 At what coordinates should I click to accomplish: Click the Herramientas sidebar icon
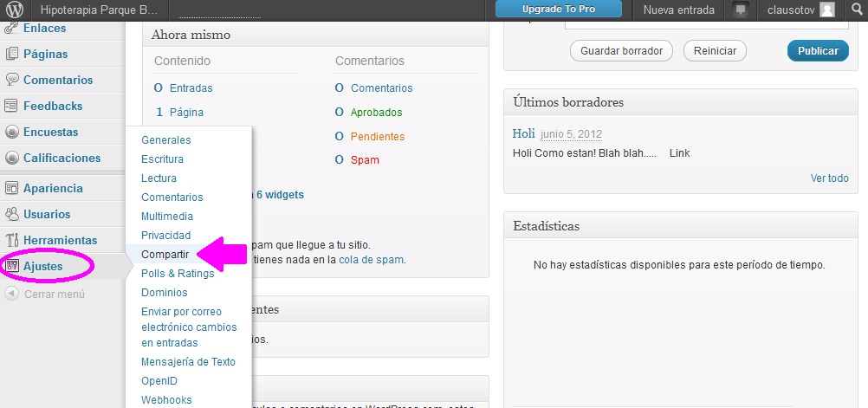12,240
